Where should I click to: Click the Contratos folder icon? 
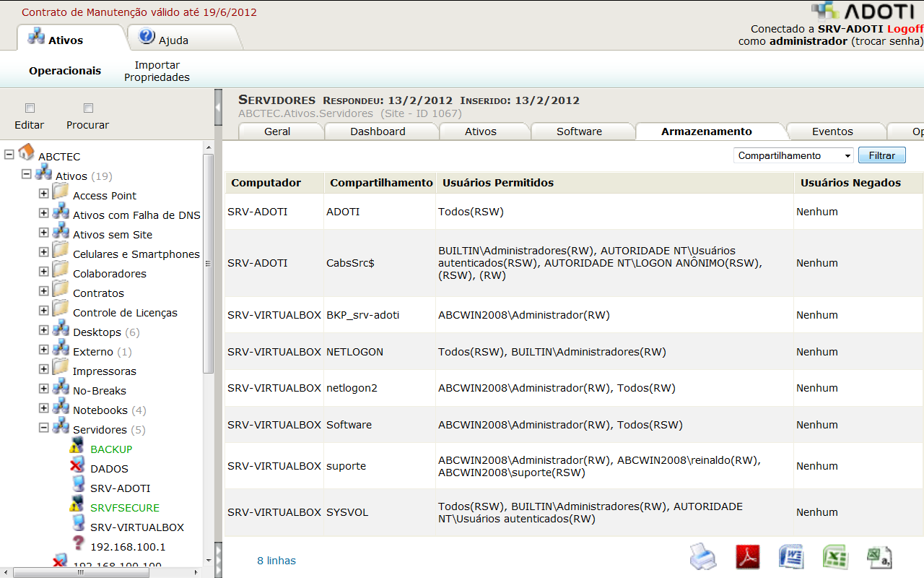click(x=61, y=290)
